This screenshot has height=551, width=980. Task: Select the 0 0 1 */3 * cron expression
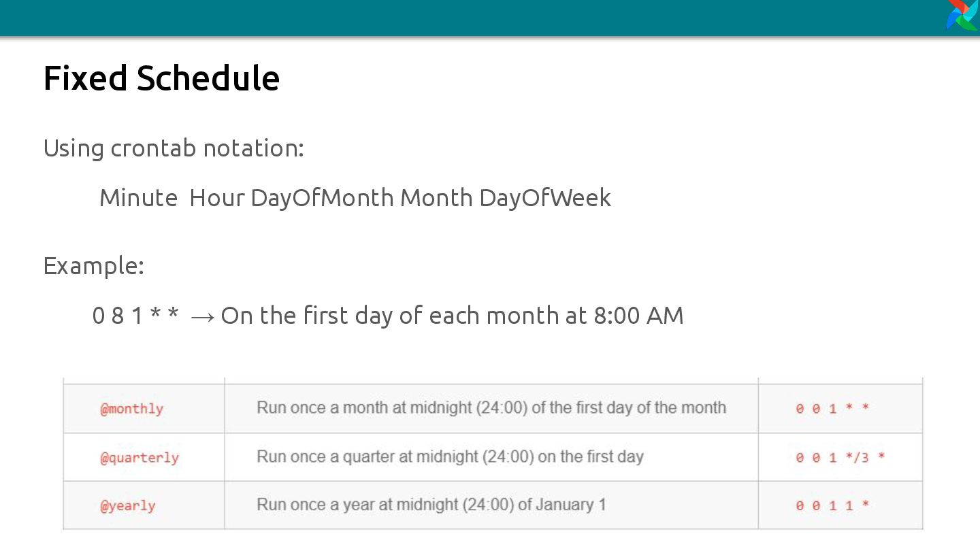point(840,457)
